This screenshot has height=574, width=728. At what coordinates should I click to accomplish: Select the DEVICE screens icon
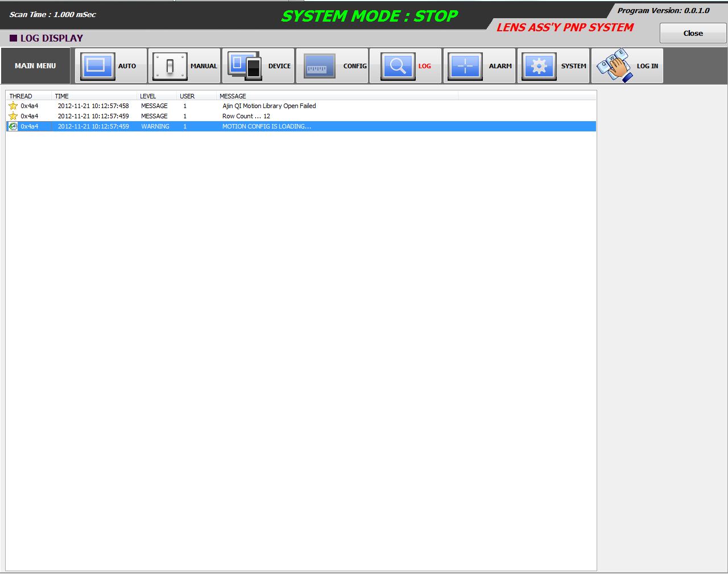point(245,66)
